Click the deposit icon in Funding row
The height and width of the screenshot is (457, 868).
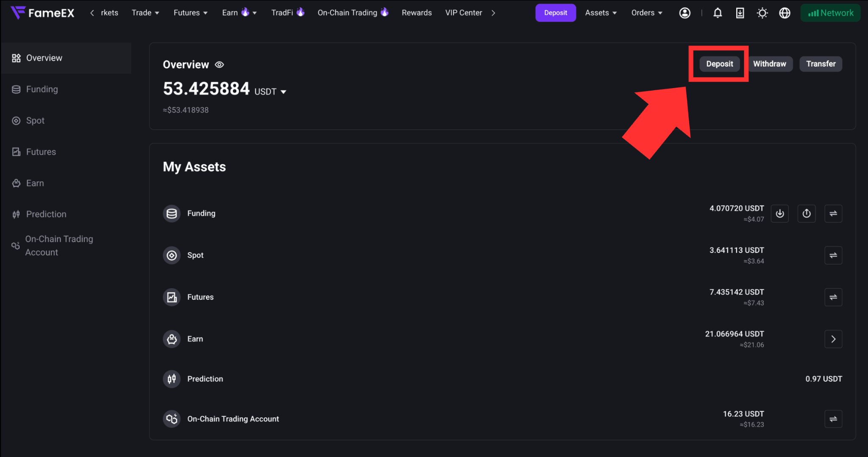[780, 213]
